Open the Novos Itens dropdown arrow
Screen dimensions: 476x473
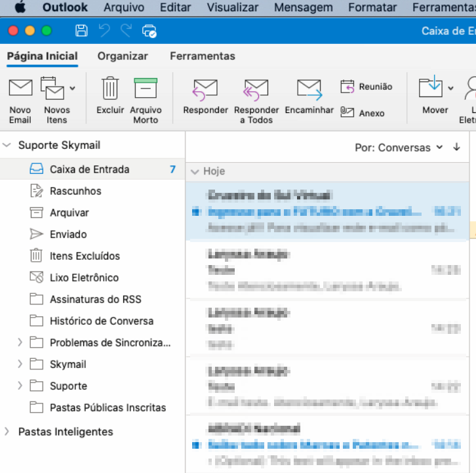(x=72, y=89)
